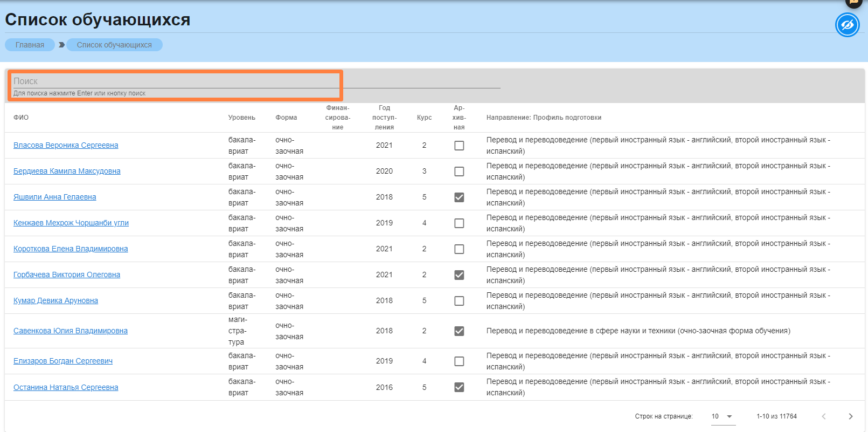Click the Год поступления column header
The width and height of the screenshot is (868, 432).
pyautogui.click(x=384, y=118)
